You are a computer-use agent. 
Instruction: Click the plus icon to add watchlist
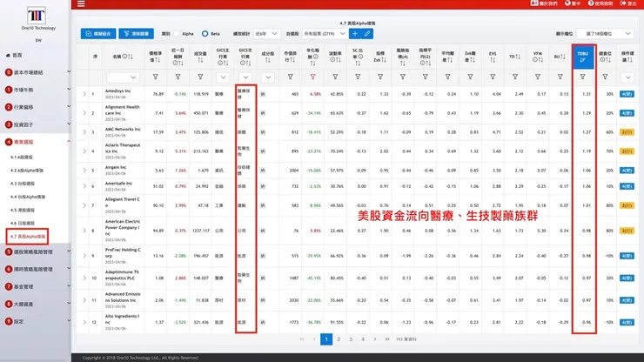pos(355,34)
